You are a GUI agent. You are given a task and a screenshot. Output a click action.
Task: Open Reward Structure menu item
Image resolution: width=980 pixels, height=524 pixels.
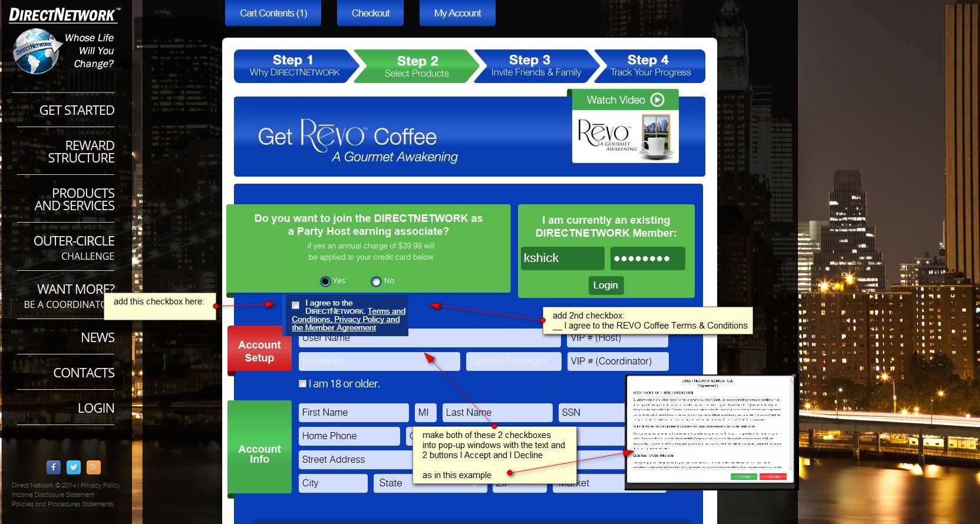[81, 151]
